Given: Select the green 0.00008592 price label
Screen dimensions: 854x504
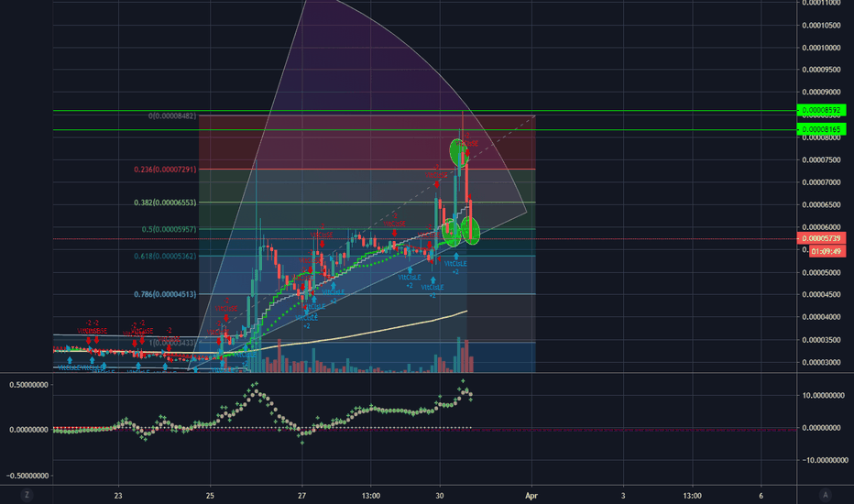Looking at the screenshot, I should 821,110.
